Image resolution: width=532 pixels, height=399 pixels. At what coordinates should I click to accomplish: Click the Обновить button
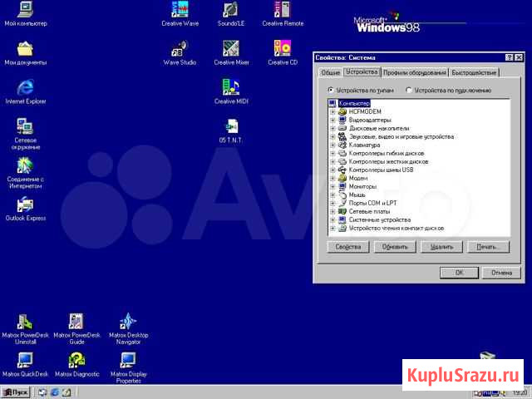click(x=395, y=247)
